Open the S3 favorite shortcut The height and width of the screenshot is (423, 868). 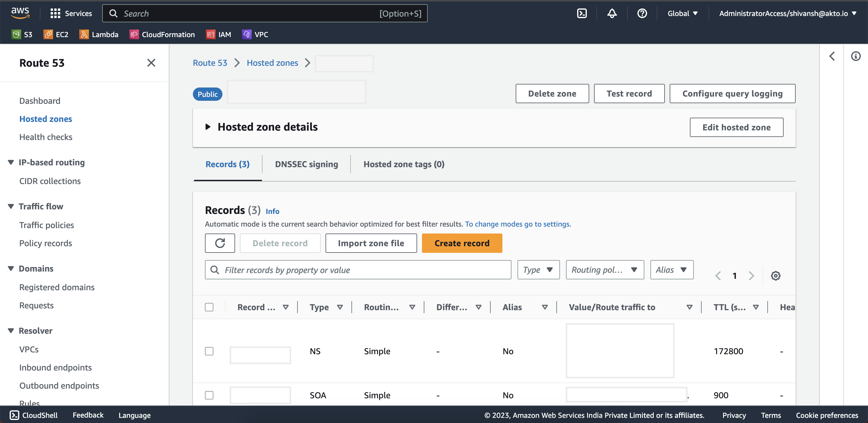(x=22, y=34)
